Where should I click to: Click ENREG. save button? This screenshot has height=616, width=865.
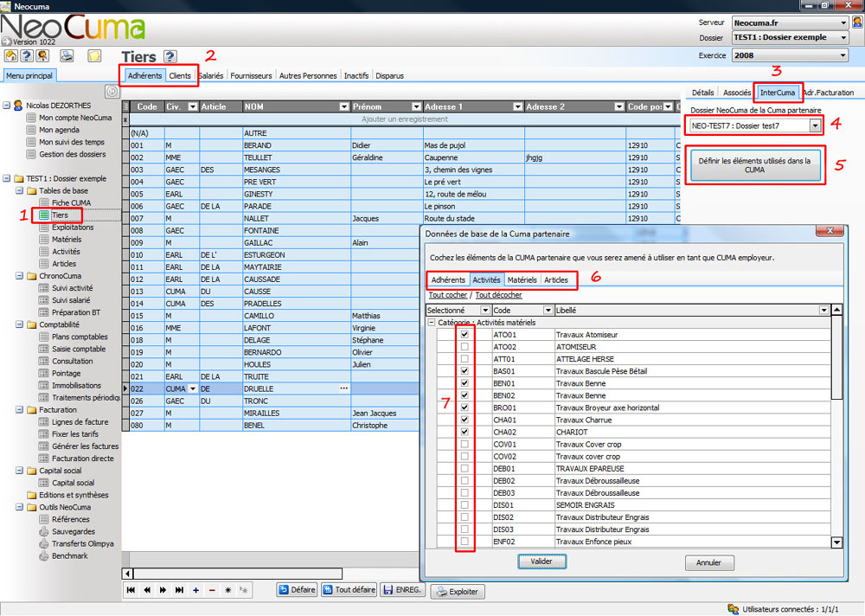coord(401,590)
